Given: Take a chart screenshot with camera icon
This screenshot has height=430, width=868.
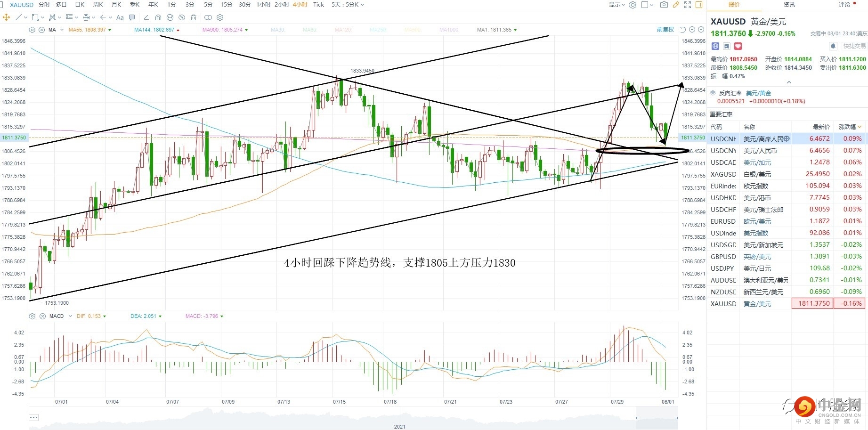Looking at the screenshot, I should [x=664, y=5].
